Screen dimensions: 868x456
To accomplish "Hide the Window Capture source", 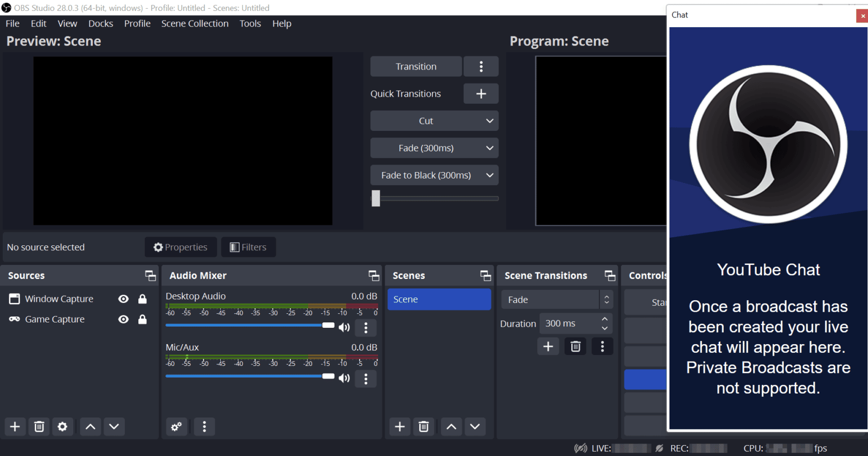I will tap(124, 299).
